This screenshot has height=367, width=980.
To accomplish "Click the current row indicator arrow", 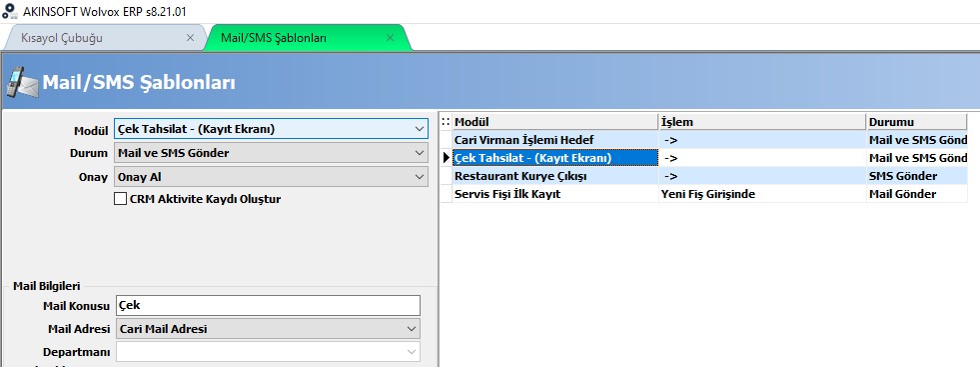I will [x=447, y=158].
